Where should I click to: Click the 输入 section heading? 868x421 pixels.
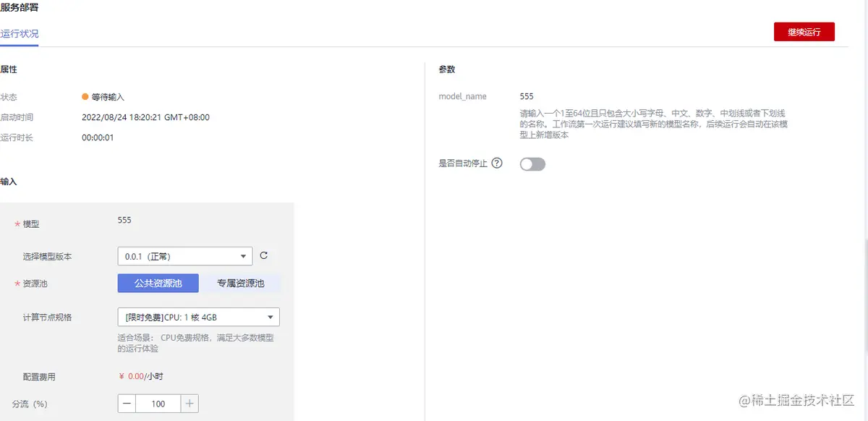click(x=9, y=182)
